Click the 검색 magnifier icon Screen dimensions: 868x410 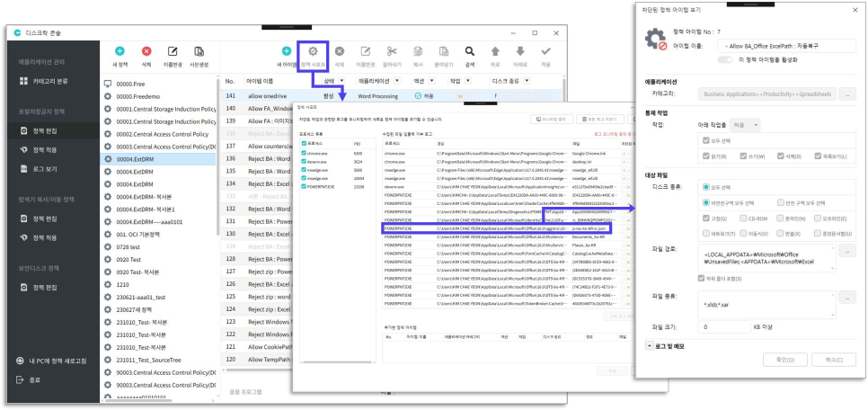coord(469,51)
